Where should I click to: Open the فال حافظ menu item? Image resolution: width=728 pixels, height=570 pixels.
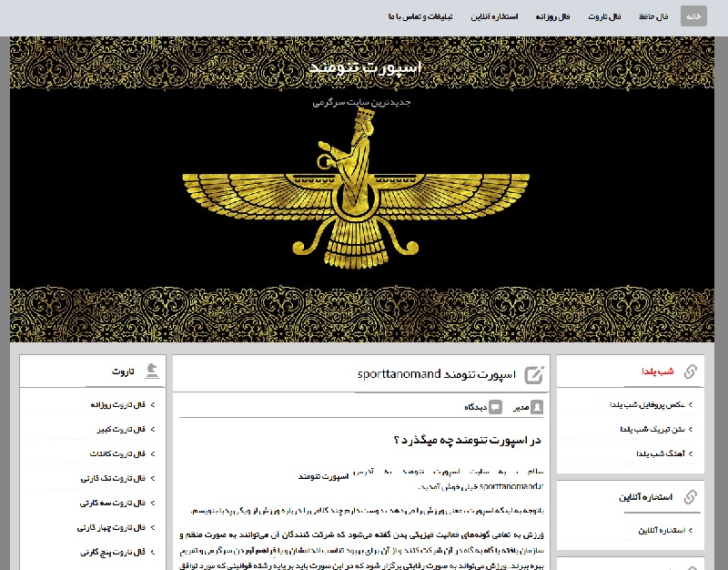click(653, 16)
